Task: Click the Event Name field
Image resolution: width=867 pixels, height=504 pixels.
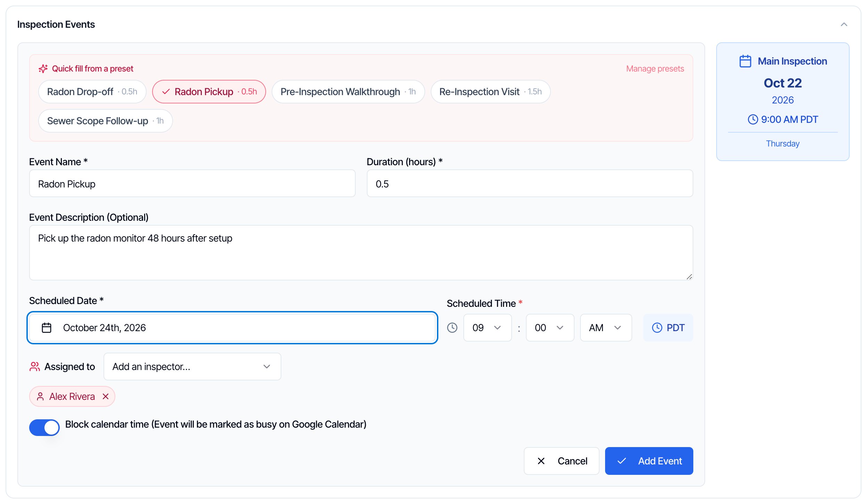Action: point(192,184)
